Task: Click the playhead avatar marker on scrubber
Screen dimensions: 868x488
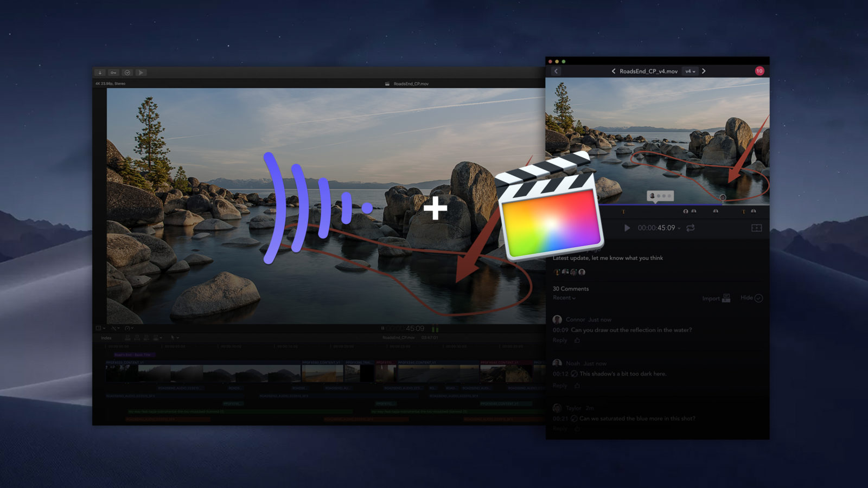Action: [723, 198]
